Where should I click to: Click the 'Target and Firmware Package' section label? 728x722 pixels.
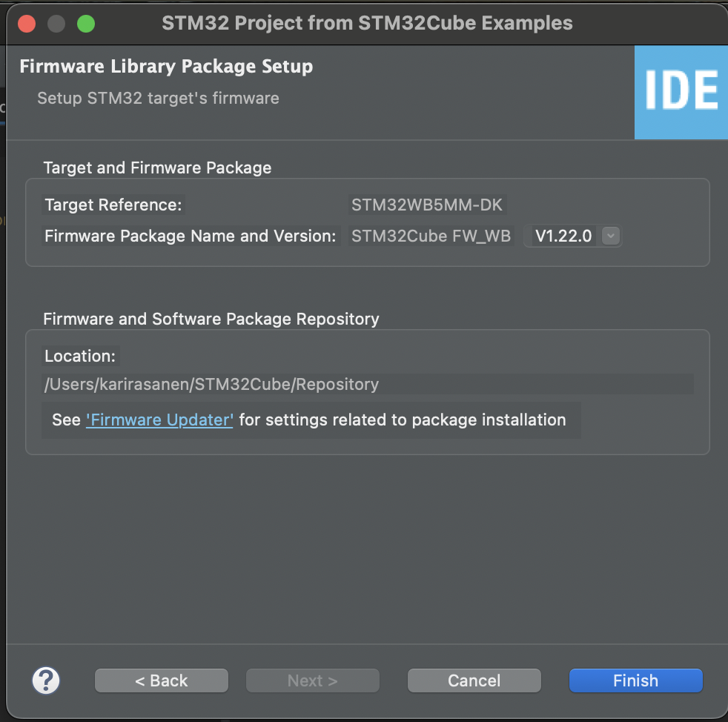pyautogui.click(x=157, y=168)
